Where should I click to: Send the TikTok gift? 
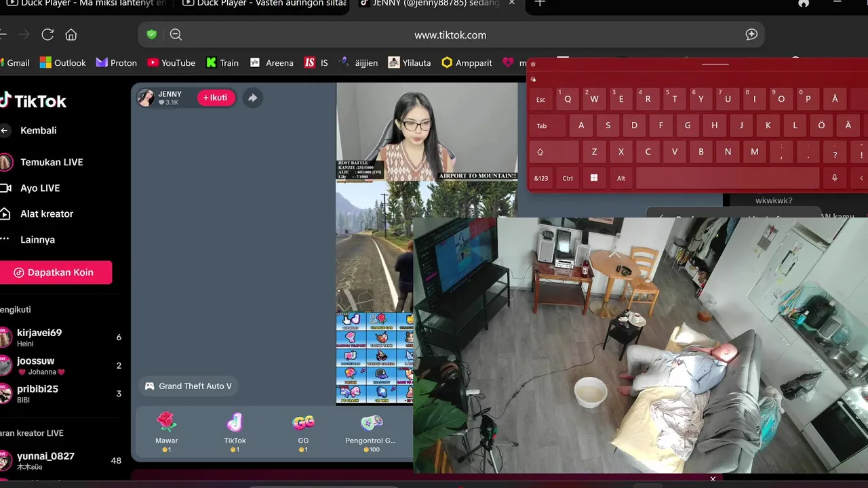[235, 431]
